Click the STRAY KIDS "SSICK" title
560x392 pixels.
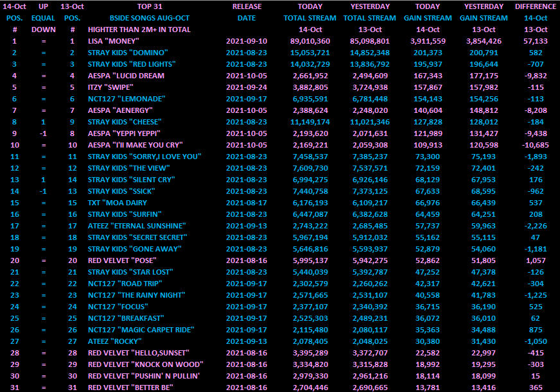(121, 191)
